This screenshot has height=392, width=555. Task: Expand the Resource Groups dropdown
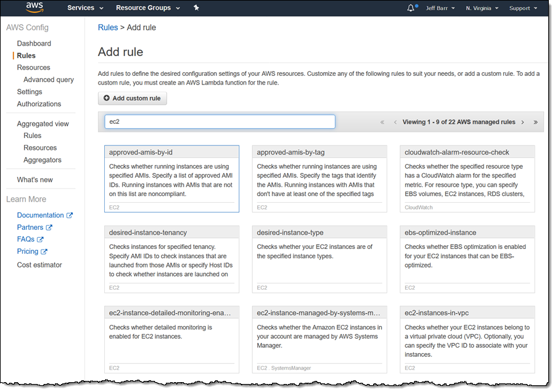[x=148, y=8]
